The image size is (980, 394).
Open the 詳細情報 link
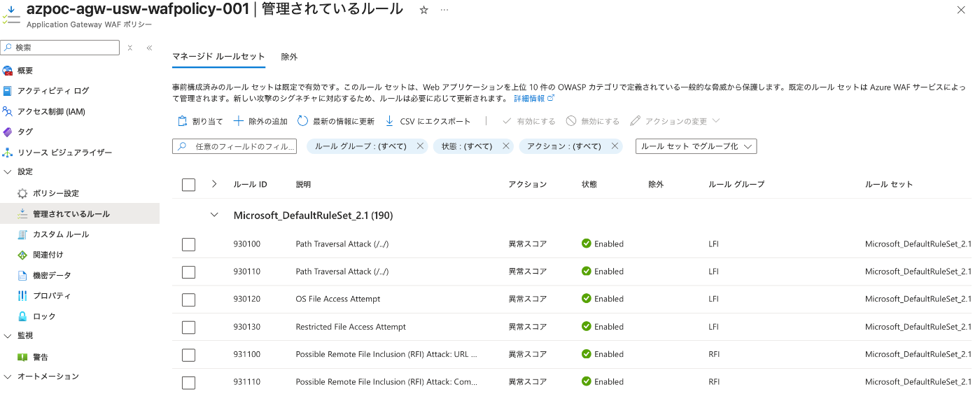(534, 99)
